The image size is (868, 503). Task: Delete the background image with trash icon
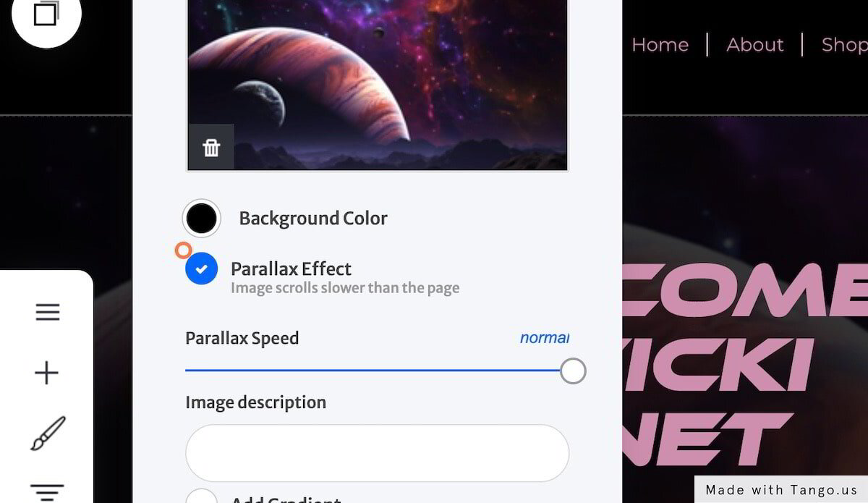211,148
